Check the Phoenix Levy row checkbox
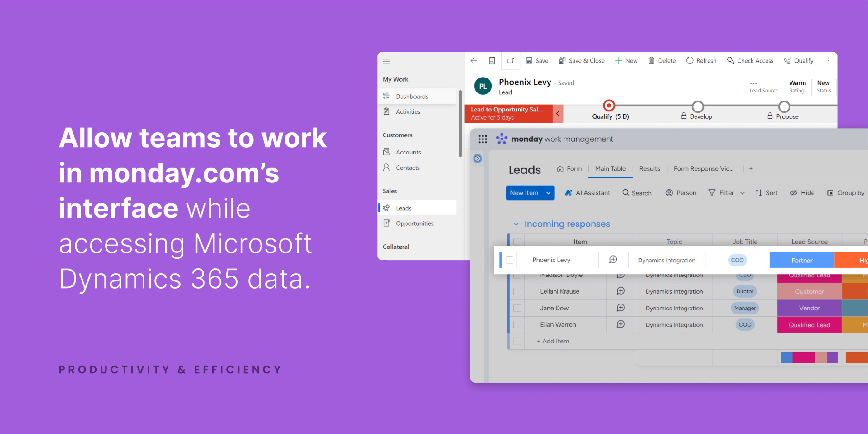Screen dimensions: 868x434 point(510,260)
